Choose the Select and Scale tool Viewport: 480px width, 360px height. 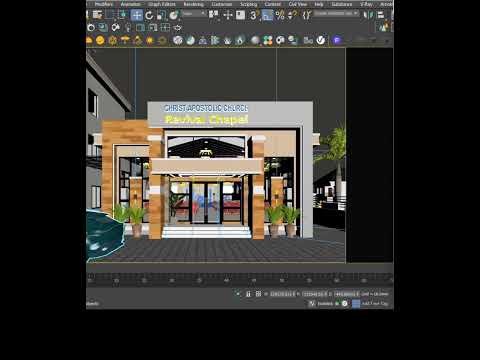(x=161, y=15)
